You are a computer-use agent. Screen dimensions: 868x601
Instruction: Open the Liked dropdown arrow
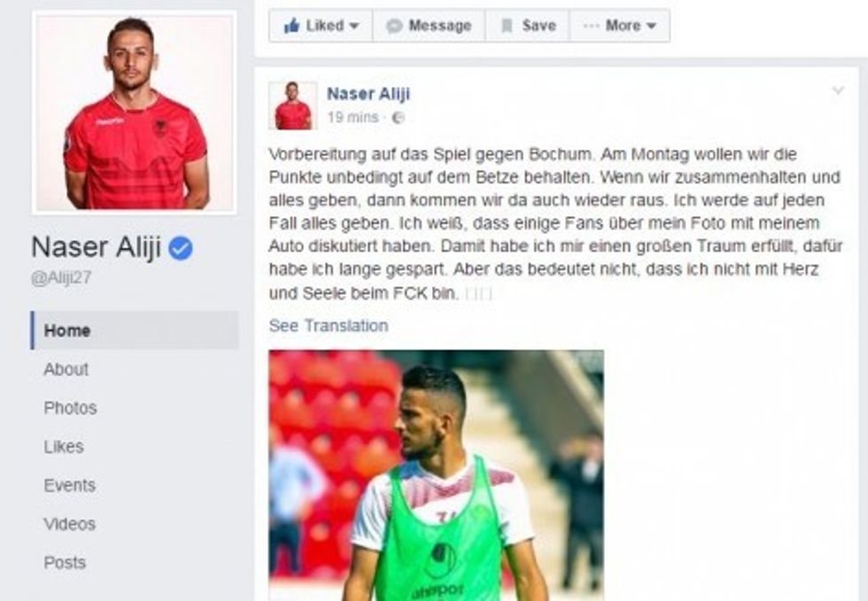point(355,26)
